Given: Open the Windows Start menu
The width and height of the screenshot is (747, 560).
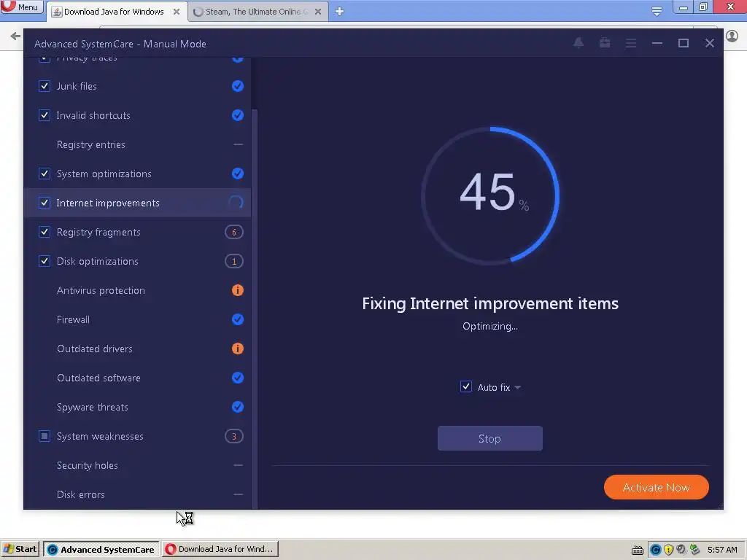Looking at the screenshot, I should coord(20,550).
